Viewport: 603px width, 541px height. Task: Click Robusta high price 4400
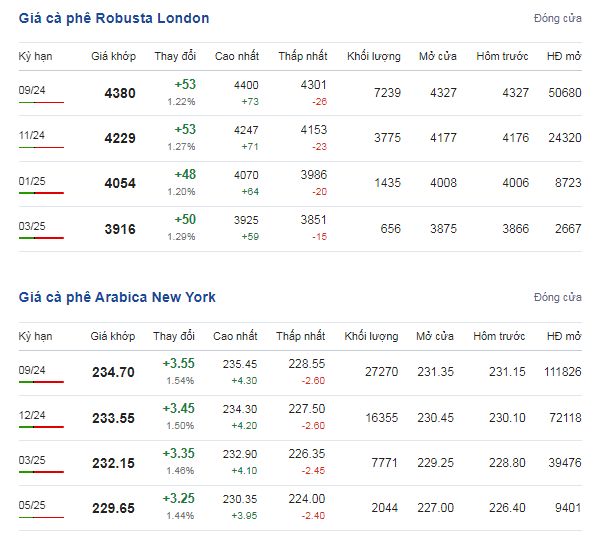tap(246, 85)
